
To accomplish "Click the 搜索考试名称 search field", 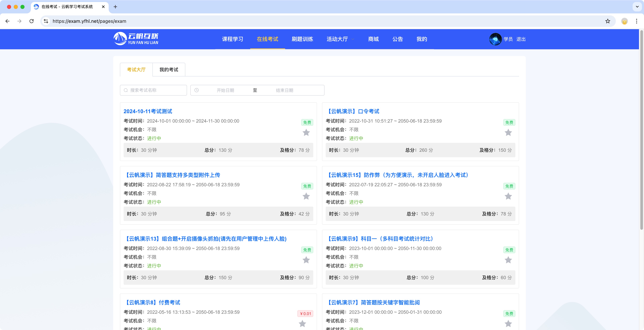I will coord(153,90).
